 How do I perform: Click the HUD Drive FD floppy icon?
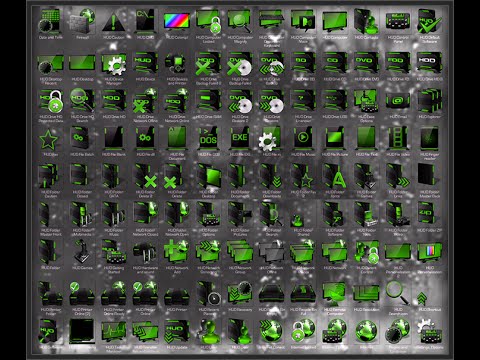click(398, 63)
